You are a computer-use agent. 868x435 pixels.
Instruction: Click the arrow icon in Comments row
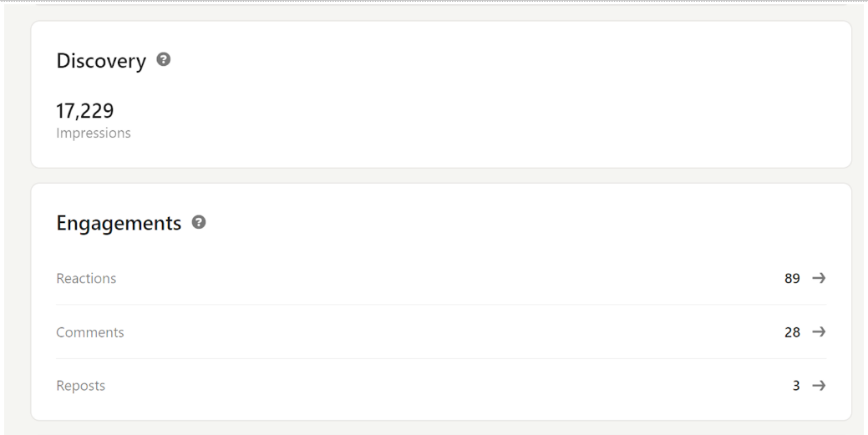[819, 332]
